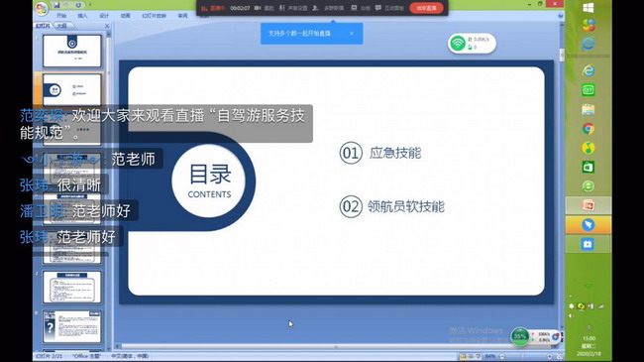This screenshot has width=644, height=362.
Task: Click the save icon in quick access toolbar
Action: [56, 5]
